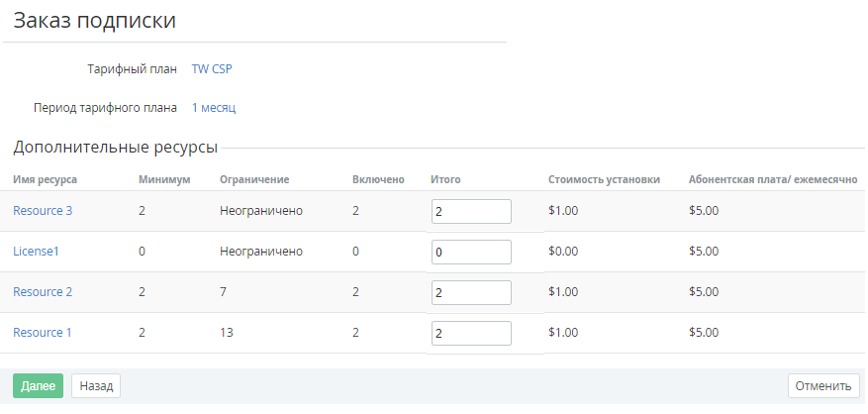Screen dimensions: 868x414
Task: Open the TW CSP plan link
Action: click(212, 69)
